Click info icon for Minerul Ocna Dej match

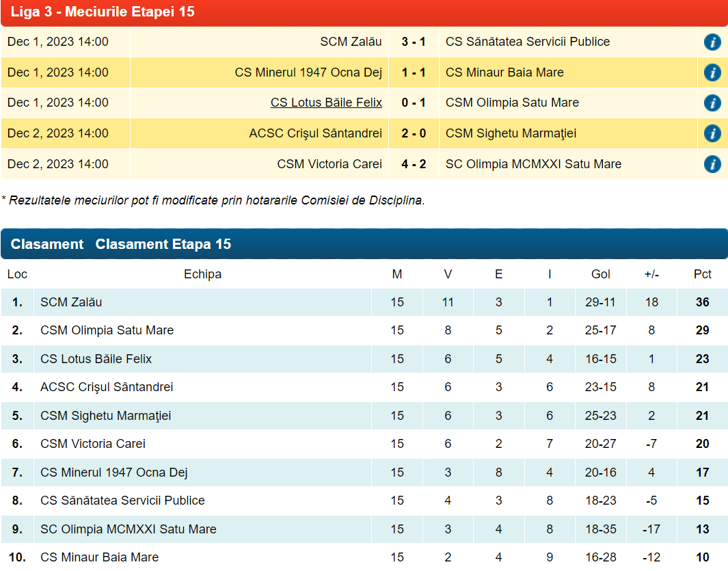(712, 72)
